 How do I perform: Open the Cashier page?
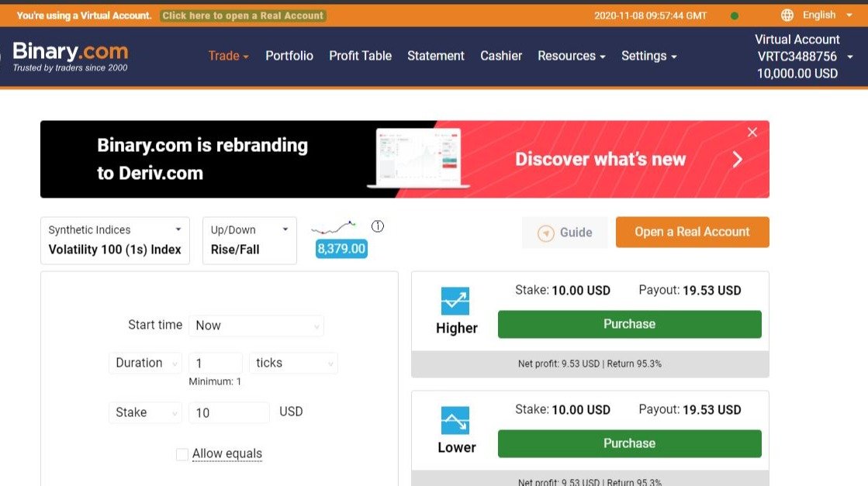(x=501, y=56)
